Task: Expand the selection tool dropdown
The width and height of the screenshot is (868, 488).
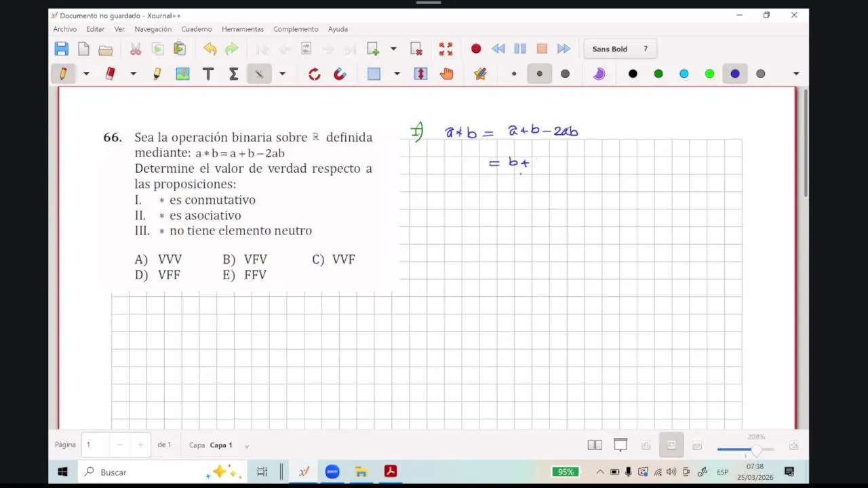Action: [x=397, y=74]
